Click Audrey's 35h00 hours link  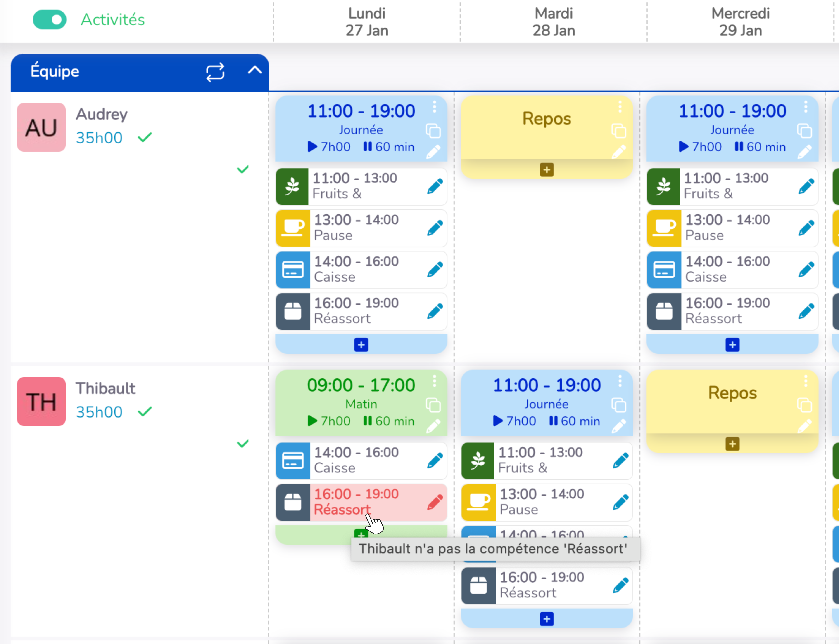[x=99, y=138]
